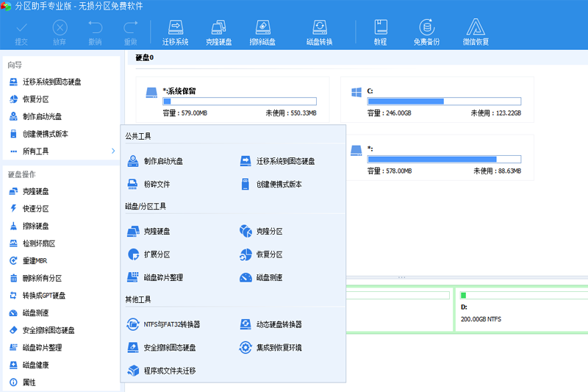
Task: Click the 克隆硬盘 icon in top toolbar
Action: coord(218,32)
